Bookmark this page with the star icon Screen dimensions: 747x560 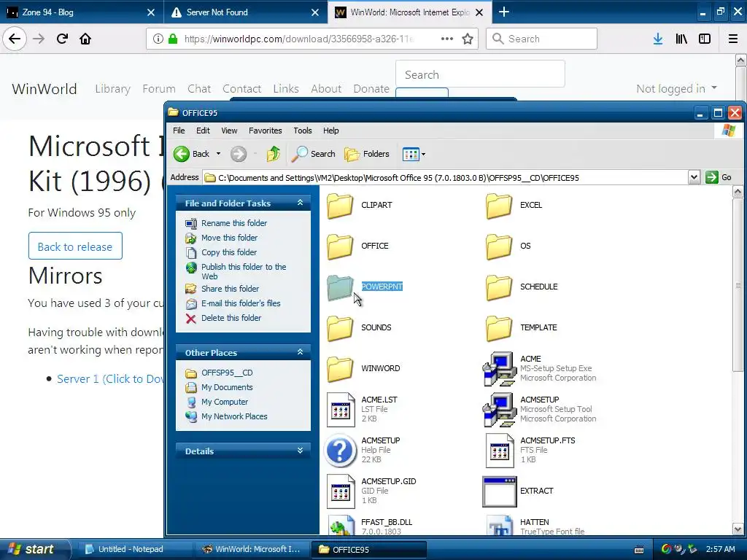point(468,39)
